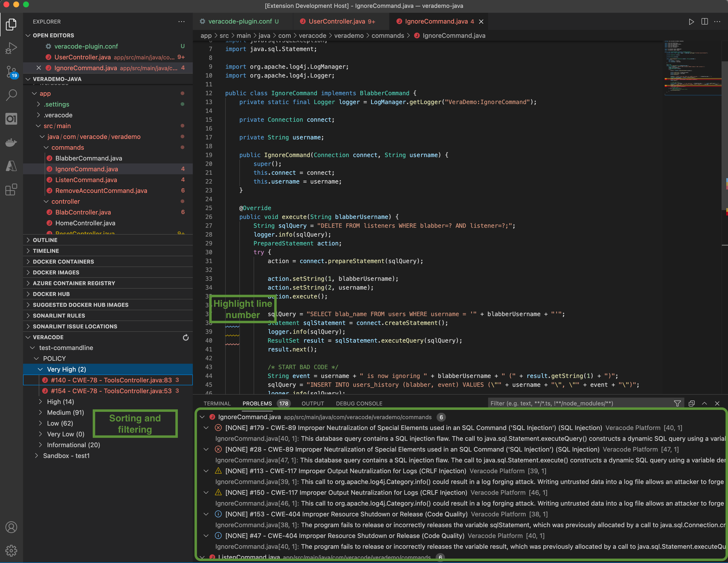Open the Search sidebar icon
728x563 pixels.
click(11, 95)
